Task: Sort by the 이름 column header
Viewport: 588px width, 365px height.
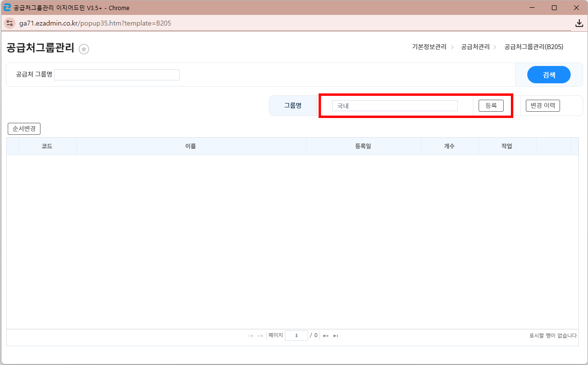Action: click(191, 146)
